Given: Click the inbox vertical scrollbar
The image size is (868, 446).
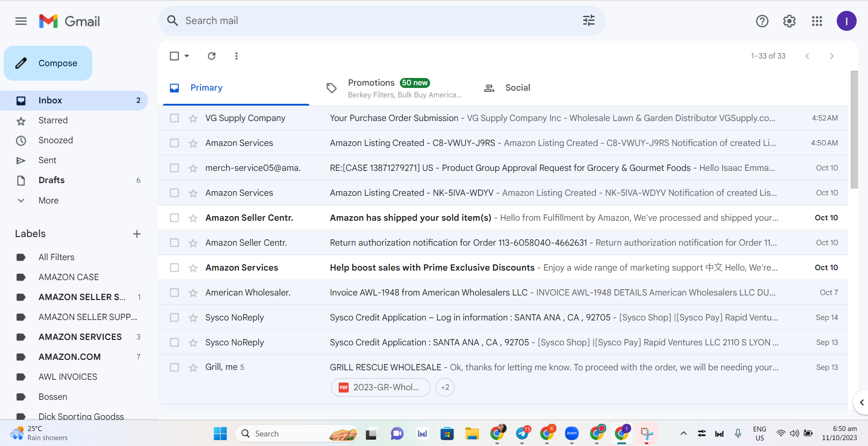Looking at the screenshot, I should click(x=854, y=130).
